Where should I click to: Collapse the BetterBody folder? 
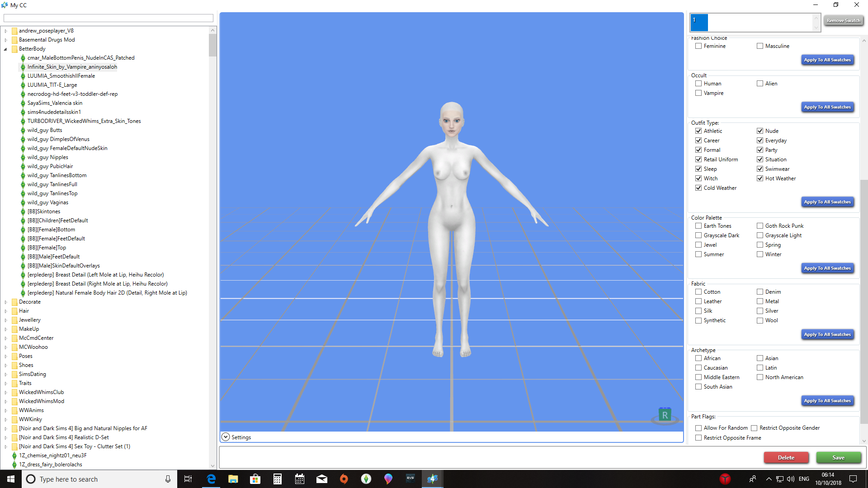tap(5, 49)
